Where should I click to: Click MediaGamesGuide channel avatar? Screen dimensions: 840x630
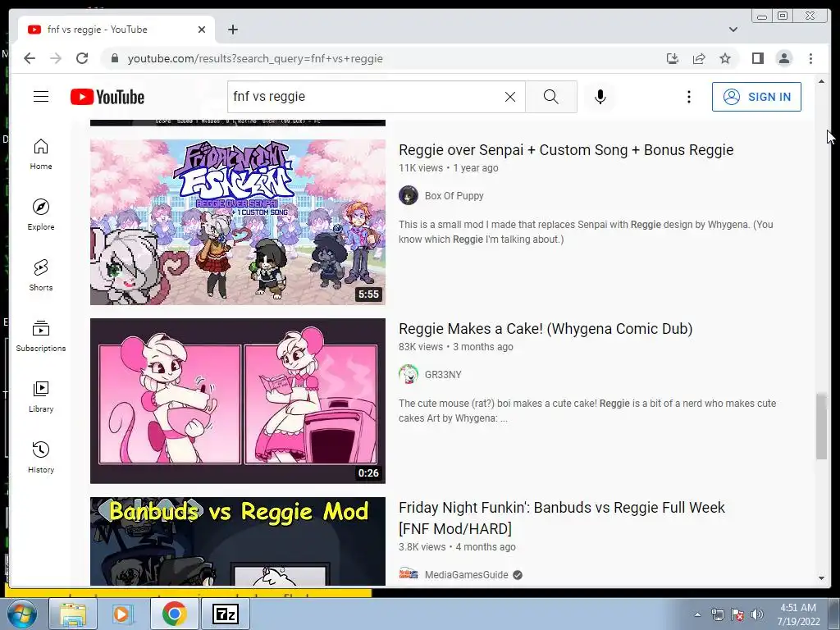[409, 573]
